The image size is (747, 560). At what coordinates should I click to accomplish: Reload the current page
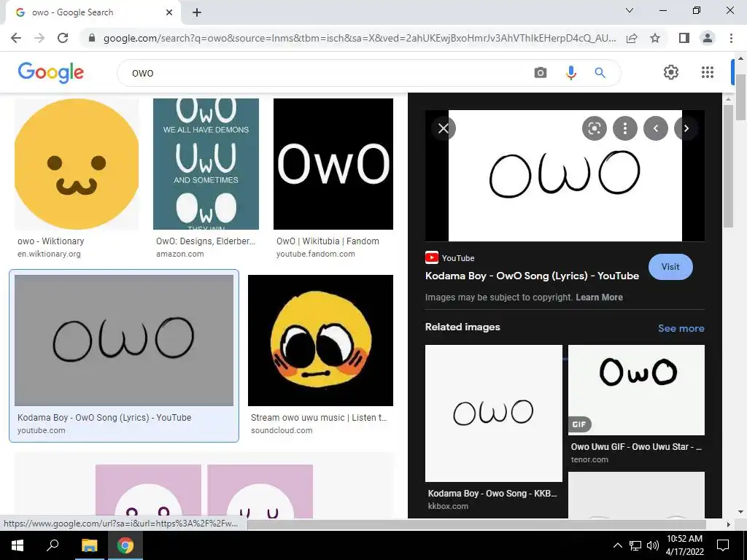[x=63, y=38]
